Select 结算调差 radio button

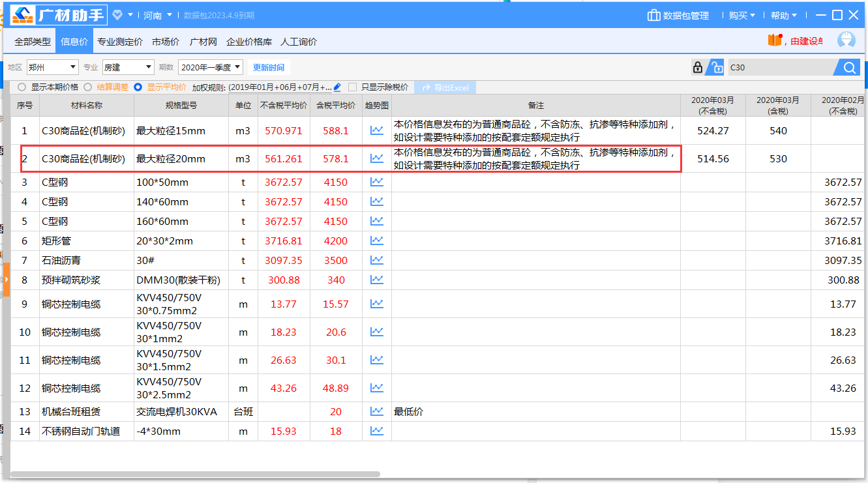click(x=88, y=87)
